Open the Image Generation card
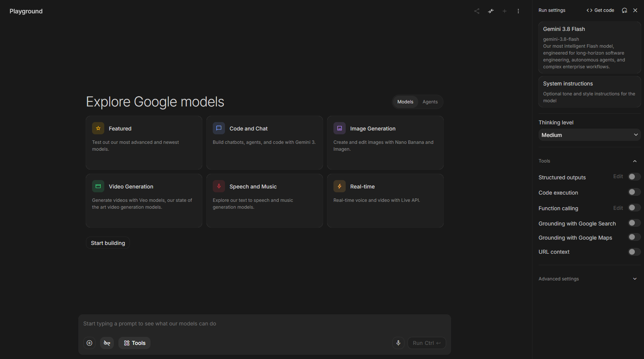 pos(385,143)
